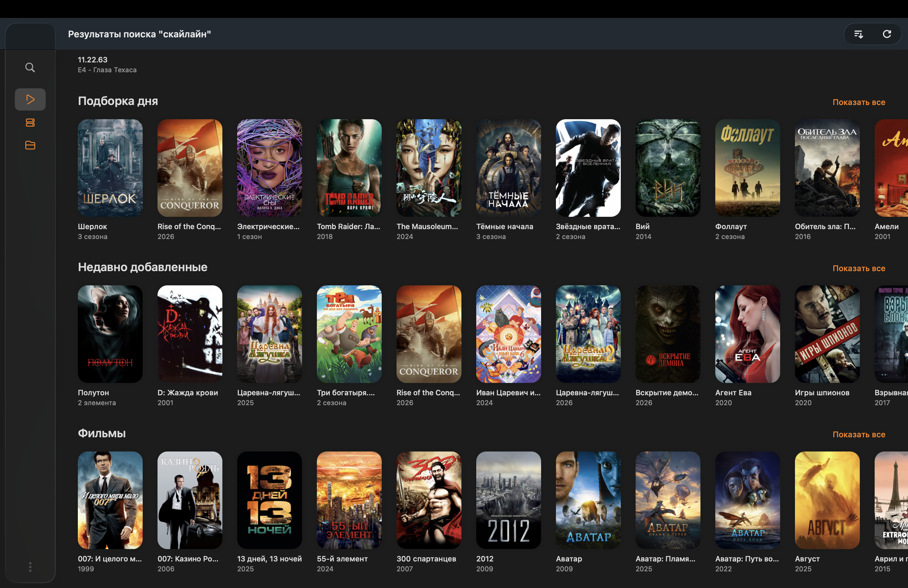The image size is (908, 588).
Task: Open the Амели poster
Action: (x=891, y=168)
